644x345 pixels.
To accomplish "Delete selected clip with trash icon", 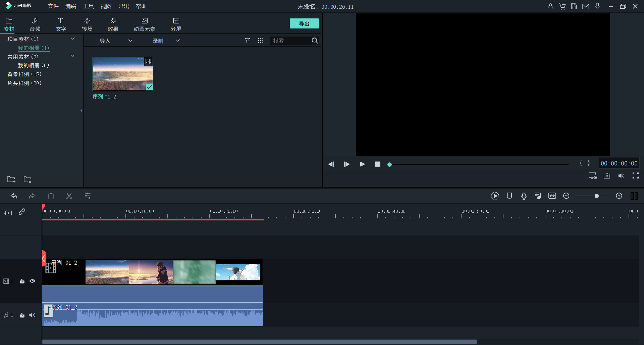I will pos(51,196).
